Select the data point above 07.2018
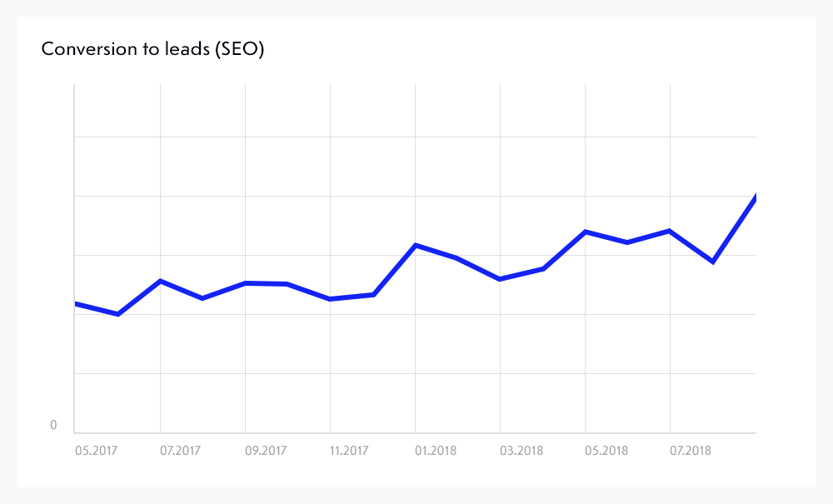This screenshot has height=504, width=833. click(671, 231)
